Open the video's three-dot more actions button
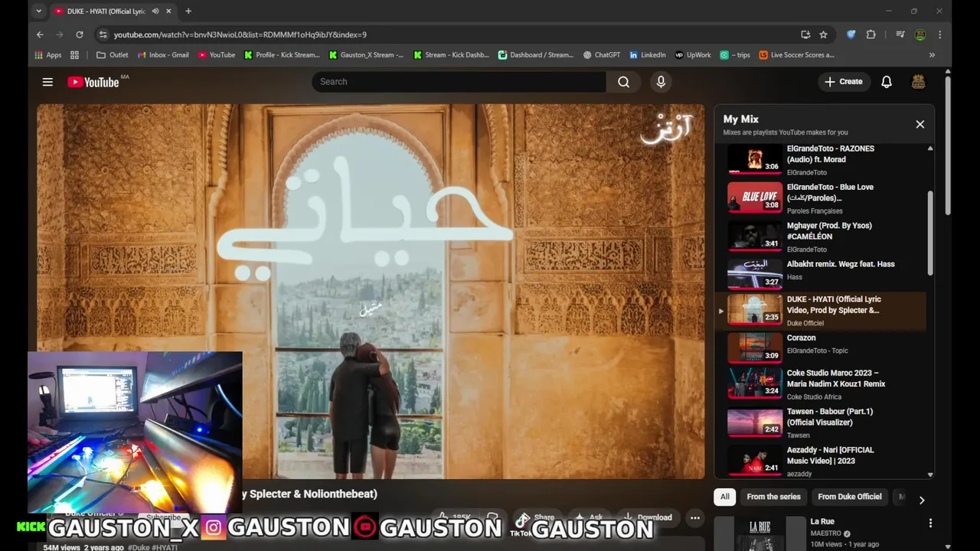Image resolution: width=980 pixels, height=551 pixels. 694,518
